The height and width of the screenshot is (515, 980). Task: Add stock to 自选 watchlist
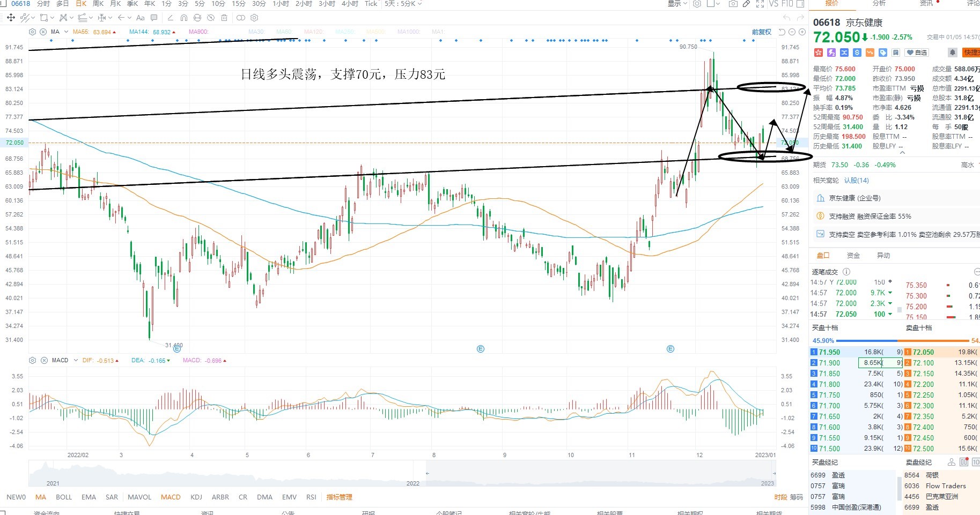tap(917, 52)
